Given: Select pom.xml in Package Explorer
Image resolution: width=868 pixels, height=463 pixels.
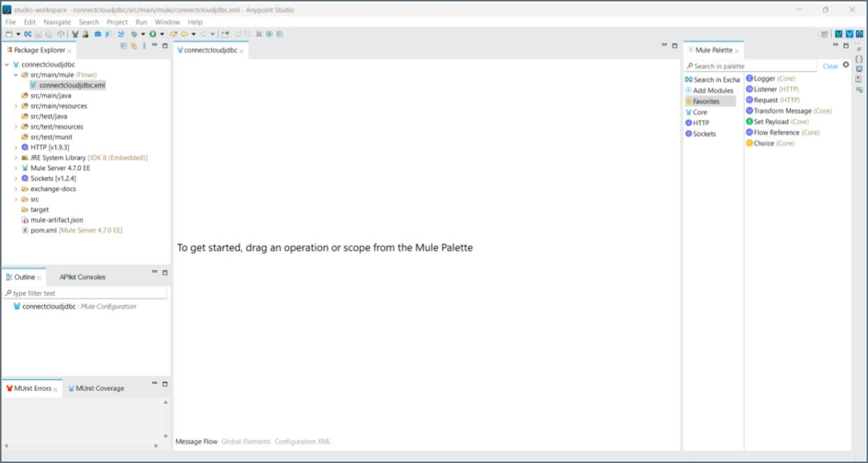Looking at the screenshot, I should coord(72,230).
